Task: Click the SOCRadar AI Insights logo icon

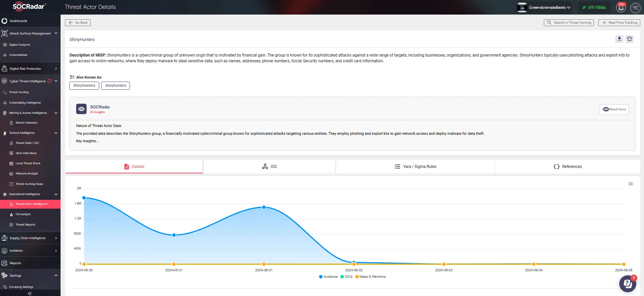Action: 81,109
